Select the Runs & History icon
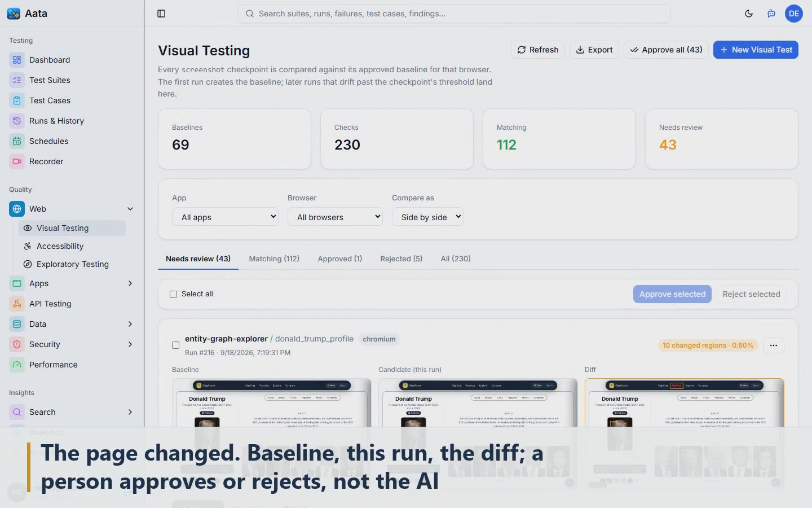 (x=17, y=121)
